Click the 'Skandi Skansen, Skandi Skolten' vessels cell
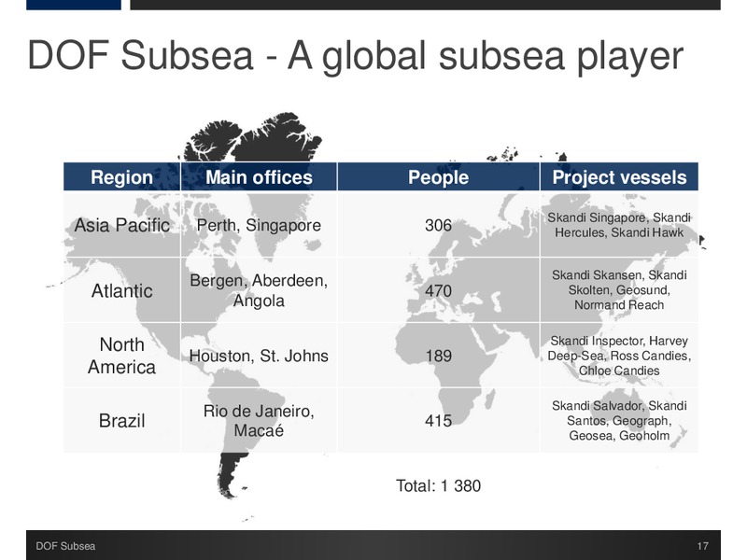747x560 pixels. coord(619,290)
